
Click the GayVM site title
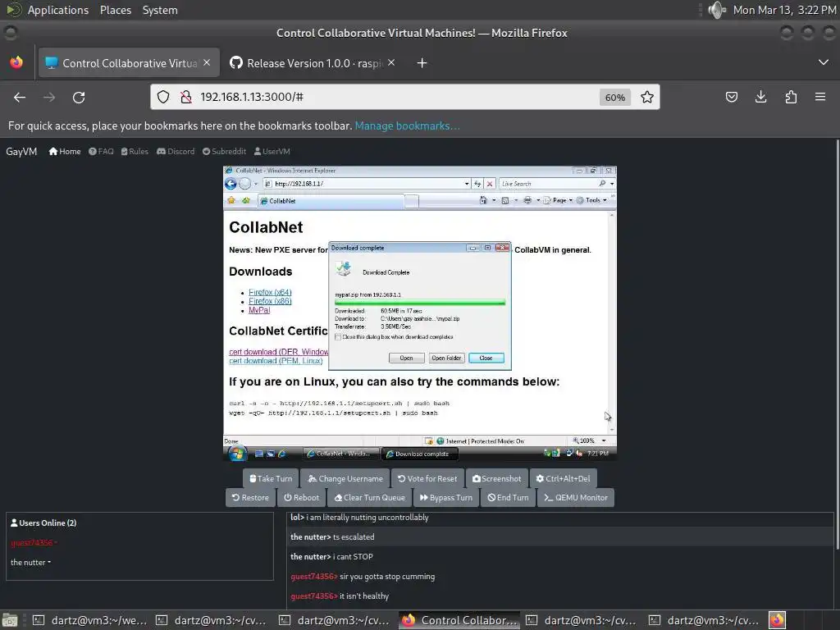[x=21, y=152]
